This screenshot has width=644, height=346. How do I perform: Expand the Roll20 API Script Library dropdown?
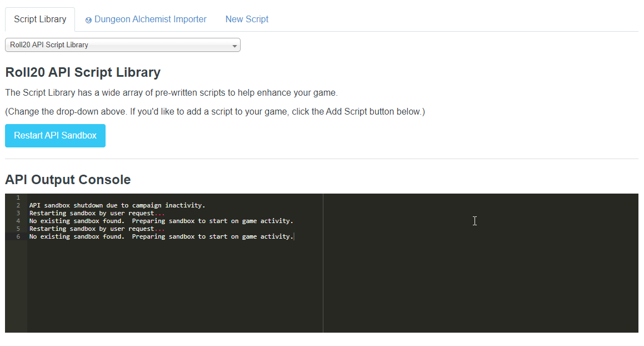click(x=122, y=45)
